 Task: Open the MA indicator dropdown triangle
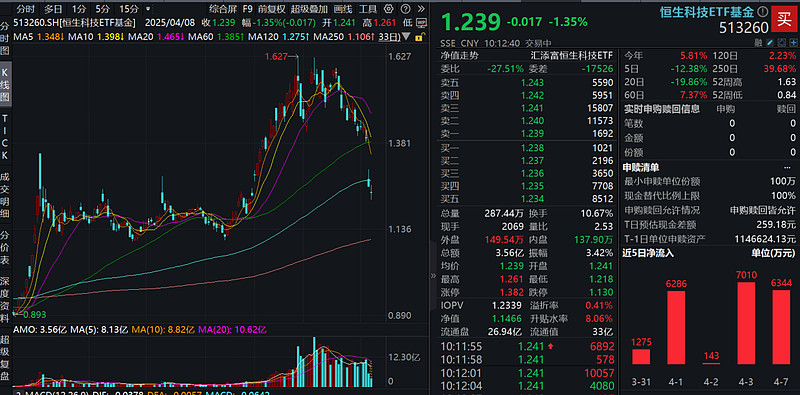tap(406, 36)
